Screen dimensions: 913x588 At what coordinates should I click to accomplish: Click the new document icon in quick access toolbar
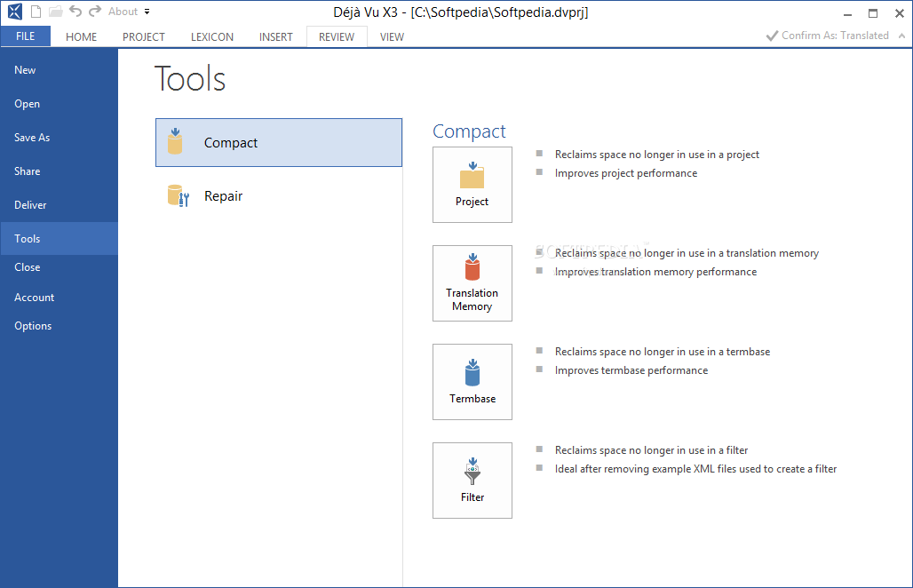tap(36, 11)
